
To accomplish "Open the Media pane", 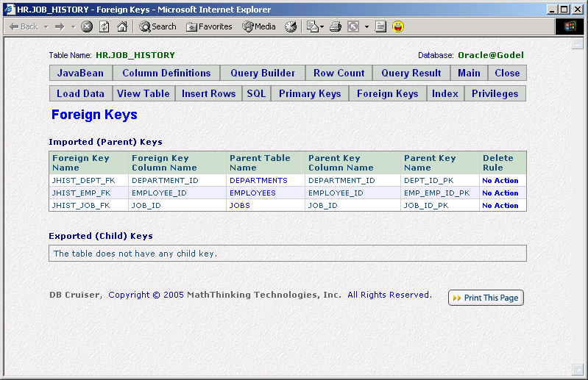I will (259, 26).
